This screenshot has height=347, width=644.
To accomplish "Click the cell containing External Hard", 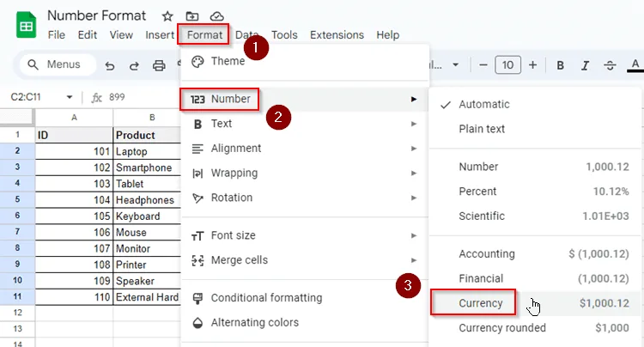I will coord(147,297).
